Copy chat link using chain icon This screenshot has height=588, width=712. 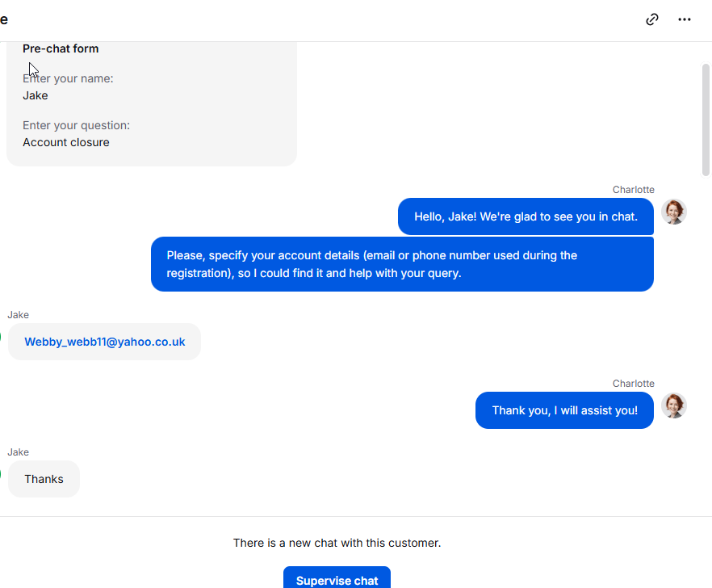click(x=652, y=19)
